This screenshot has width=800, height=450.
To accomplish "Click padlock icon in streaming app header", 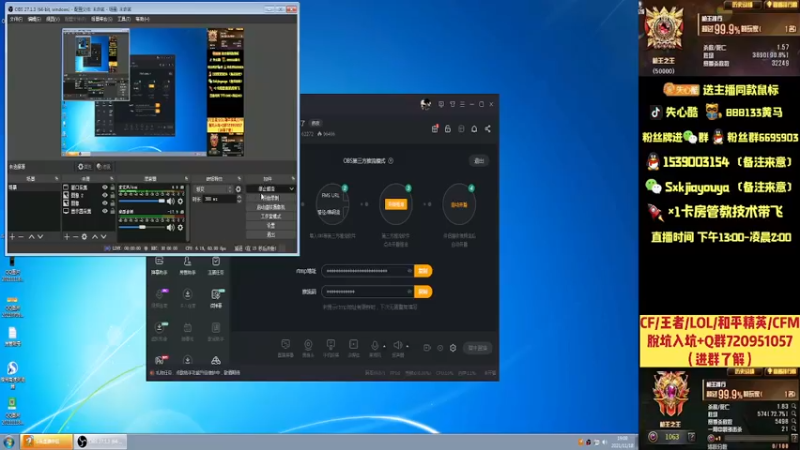I will click(447, 129).
